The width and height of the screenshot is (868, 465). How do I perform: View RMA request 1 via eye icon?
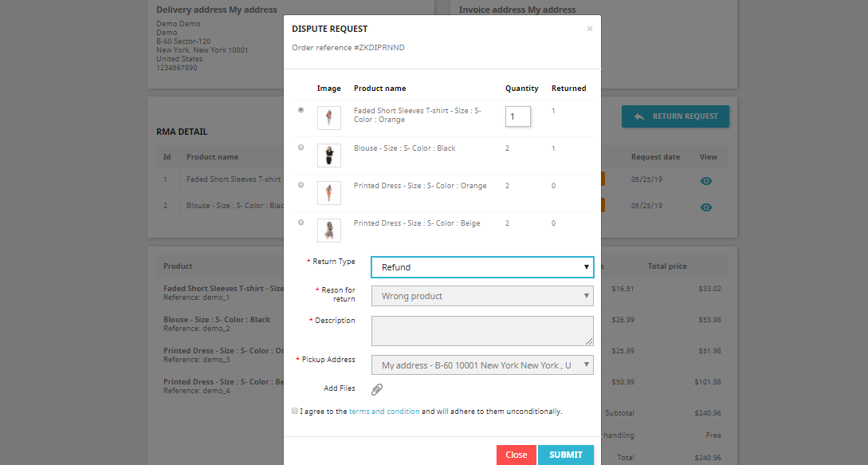click(x=706, y=181)
